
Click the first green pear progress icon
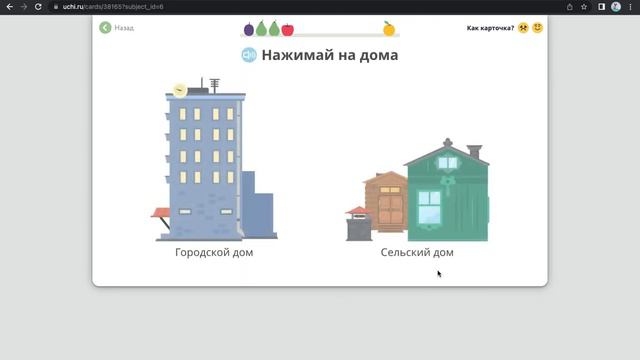pyautogui.click(x=261, y=28)
